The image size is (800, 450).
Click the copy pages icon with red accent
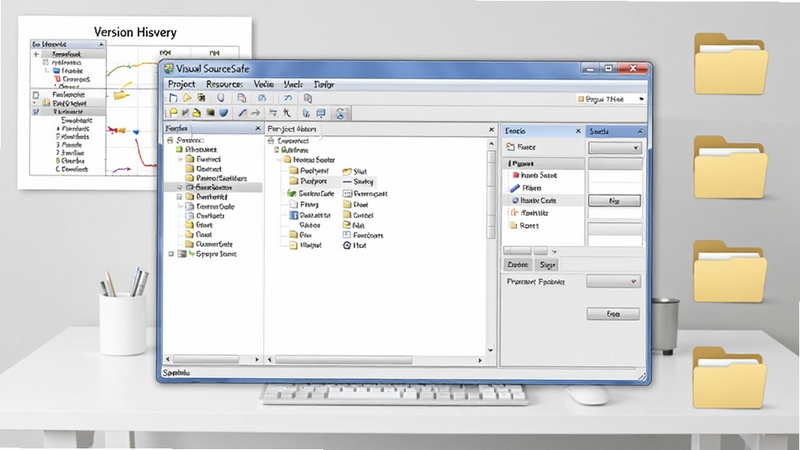pos(242,98)
